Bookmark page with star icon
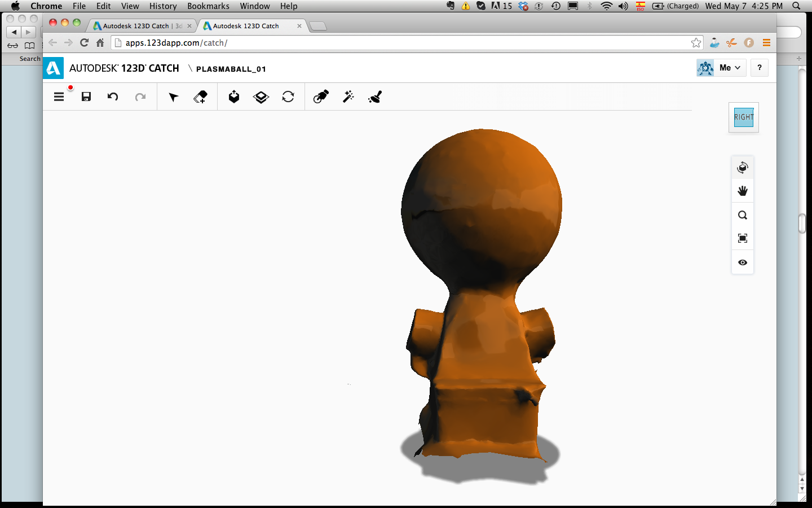Image resolution: width=812 pixels, height=508 pixels. click(x=696, y=43)
